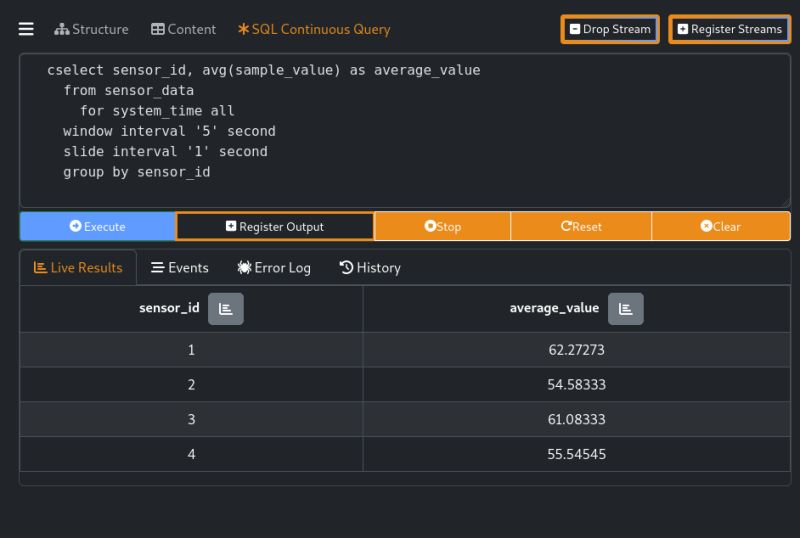Select the row with sensor_id 1

click(405, 350)
